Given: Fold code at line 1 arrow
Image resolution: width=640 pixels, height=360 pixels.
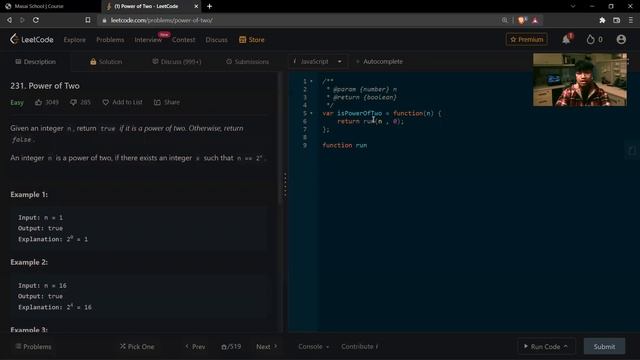Looking at the screenshot, I should click(x=311, y=81).
